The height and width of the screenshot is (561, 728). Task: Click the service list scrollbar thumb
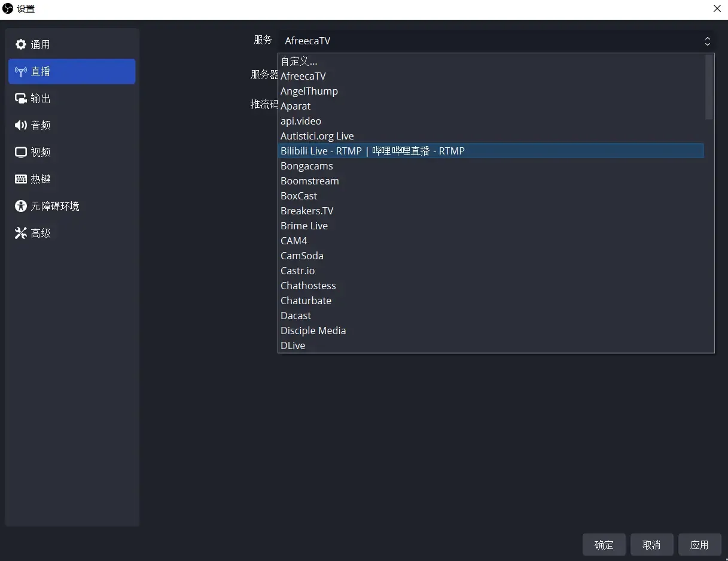coord(709,87)
